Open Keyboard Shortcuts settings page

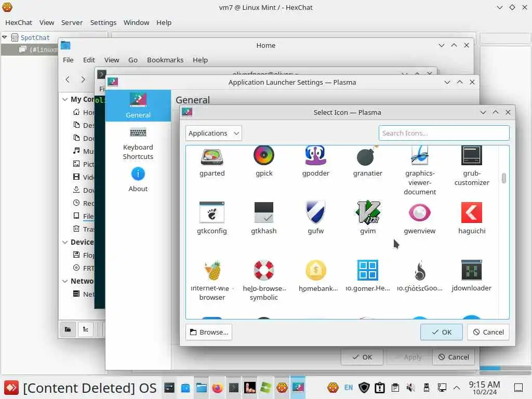[138, 144]
